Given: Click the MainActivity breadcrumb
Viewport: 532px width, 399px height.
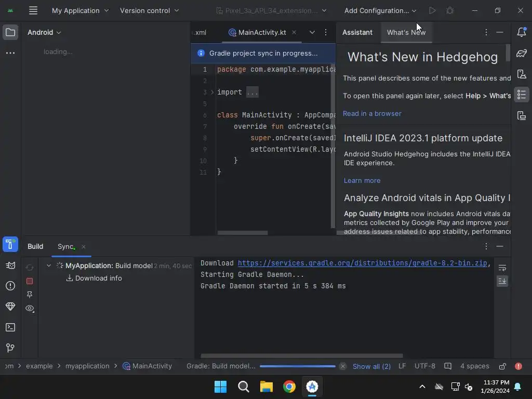Looking at the screenshot, I should click(147, 366).
